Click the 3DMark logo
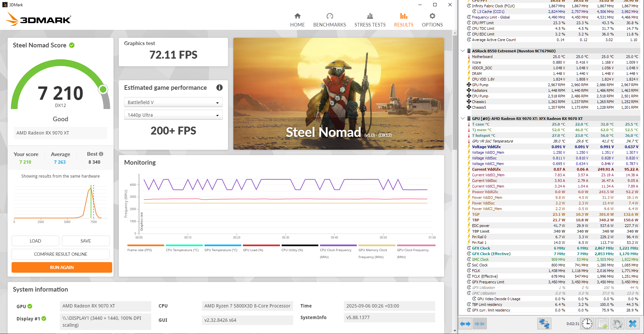This screenshot has width=644, height=334. coord(38,19)
